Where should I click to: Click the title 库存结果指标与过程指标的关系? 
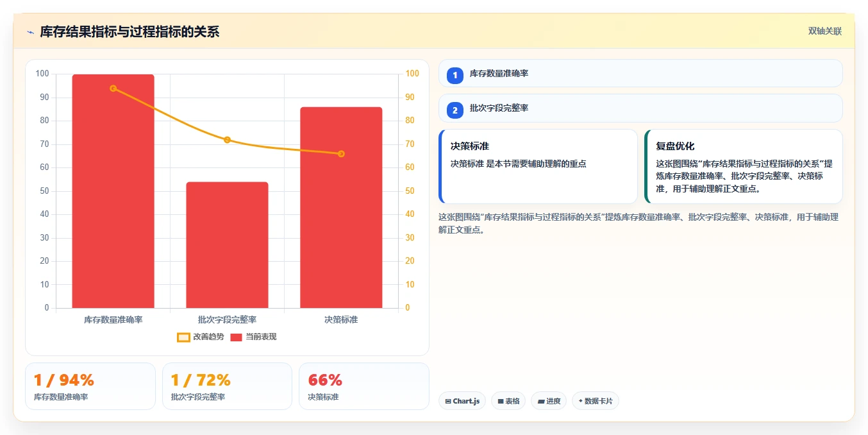point(129,32)
